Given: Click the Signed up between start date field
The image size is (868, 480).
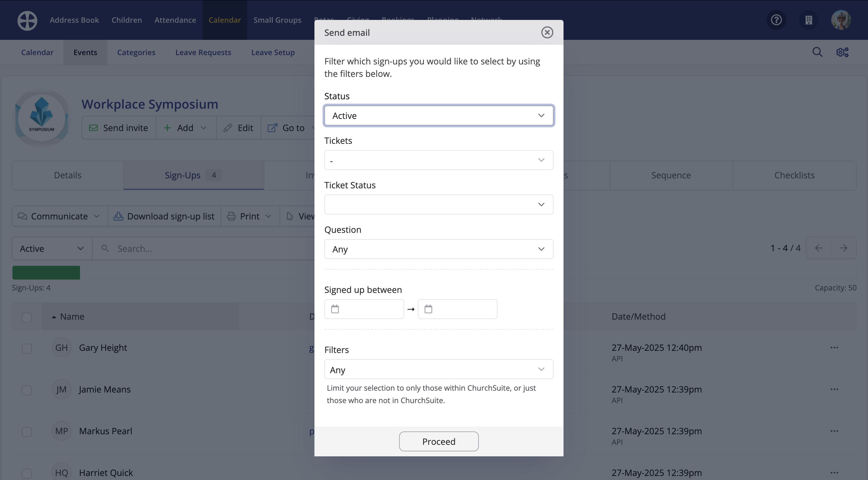Looking at the screenshot, I should point(364,309).
